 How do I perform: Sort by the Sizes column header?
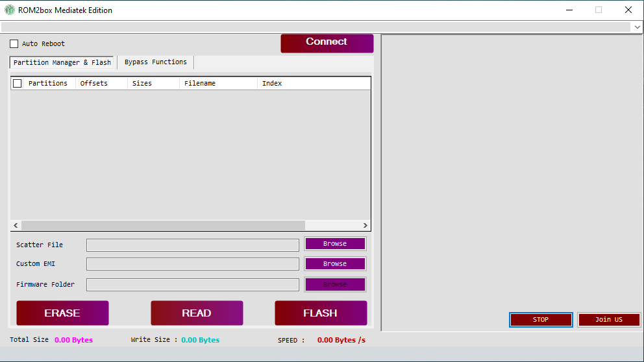(154, 83)
